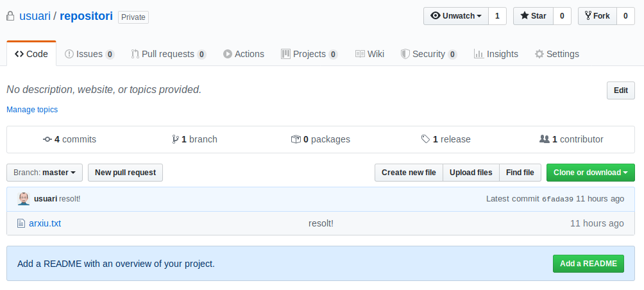Go to the Settings tab
The height and width of the screenshot is (290, 644).
pyautogui.click(x=557, y=54)
